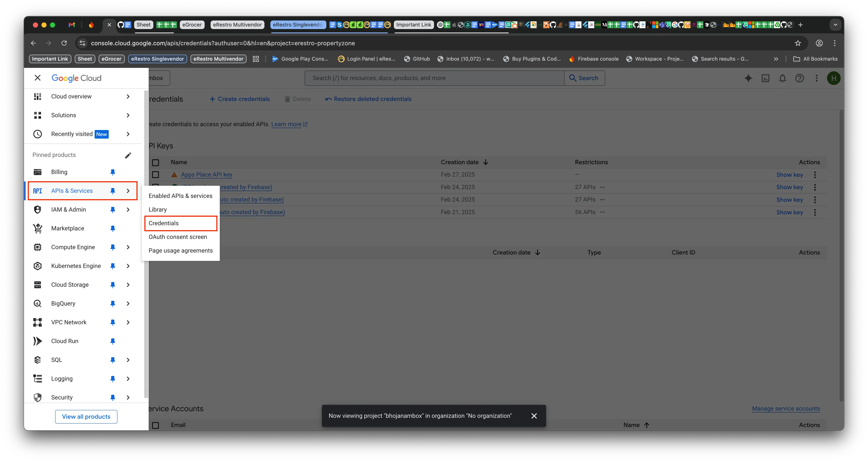Expand the IAM & Admin chevron
This screenshot has width=868, height=462.
128,209
